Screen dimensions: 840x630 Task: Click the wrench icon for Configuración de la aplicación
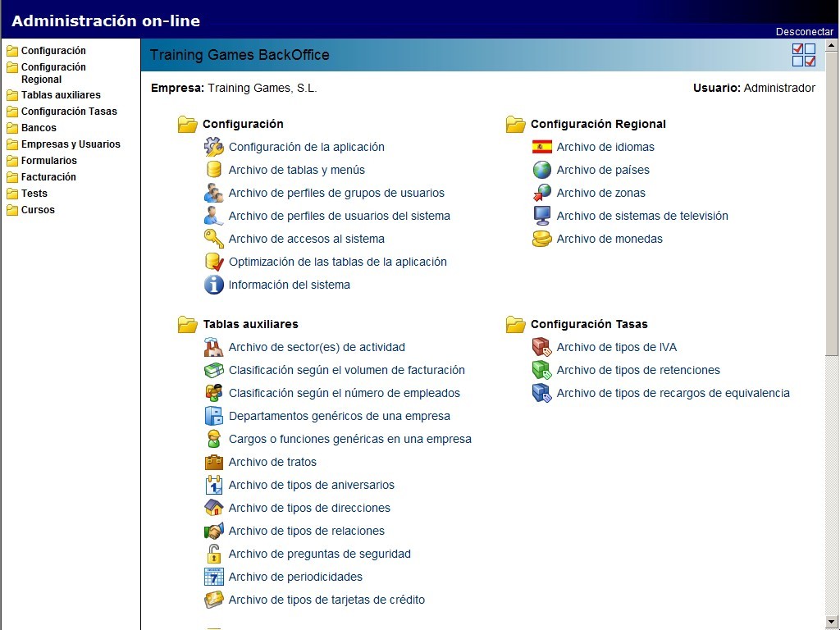pyautogui.click(x=213, y=148)
